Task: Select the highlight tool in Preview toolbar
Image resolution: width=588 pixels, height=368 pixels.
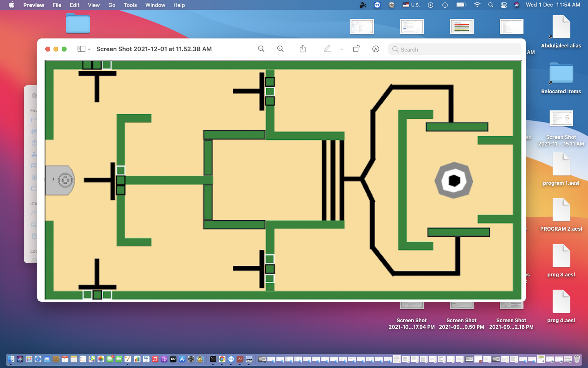Action: click(x=327, y=49)
